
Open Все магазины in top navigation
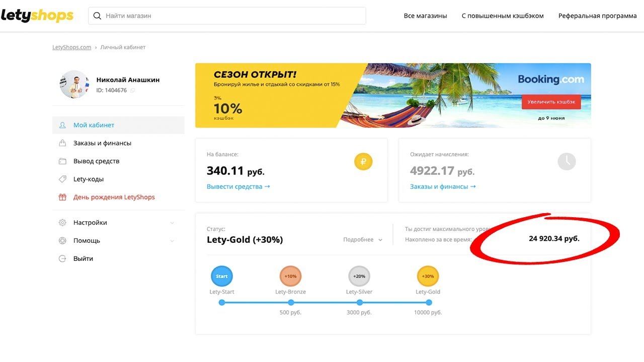pyautogui.click(x=425, y=16)
